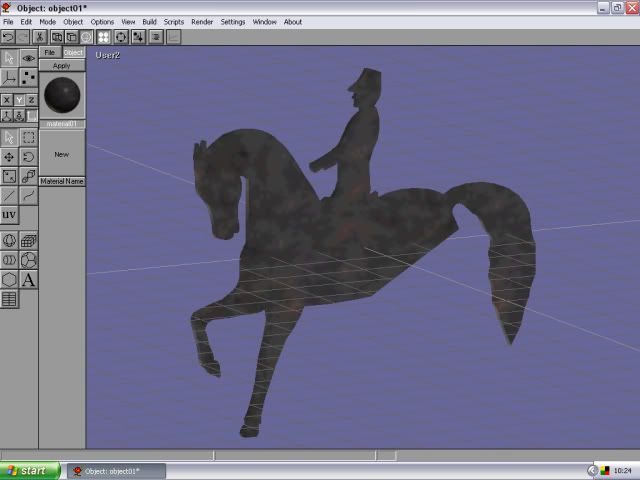Image resolution: width=640 pixels, height=480 pixels.
Task: Switch to the File materials tab
Action: (49, 52)
